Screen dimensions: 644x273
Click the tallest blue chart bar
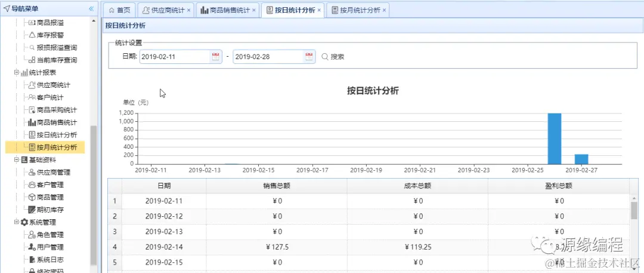555,139
